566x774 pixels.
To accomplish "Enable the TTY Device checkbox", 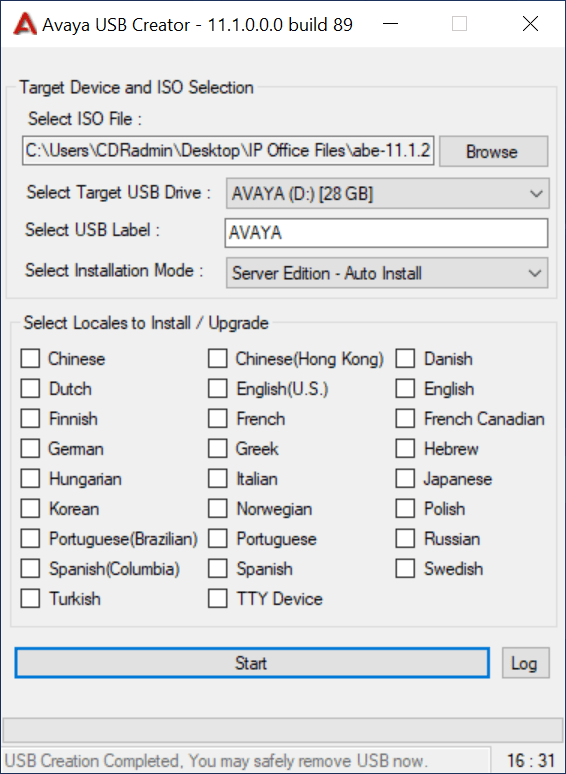I will click(218, 599).
